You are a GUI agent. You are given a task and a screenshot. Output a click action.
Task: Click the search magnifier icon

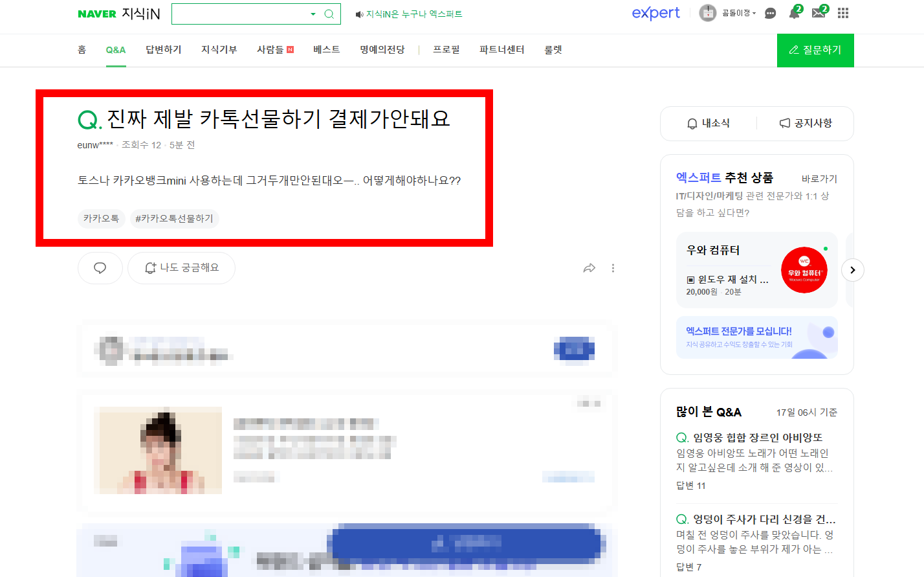(x=329, y=14)
